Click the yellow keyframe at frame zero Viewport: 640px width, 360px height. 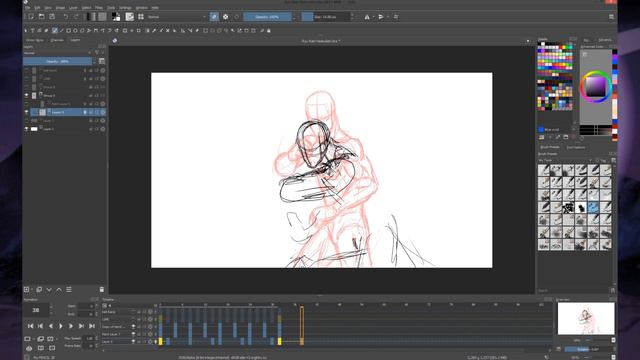[160, 341]
